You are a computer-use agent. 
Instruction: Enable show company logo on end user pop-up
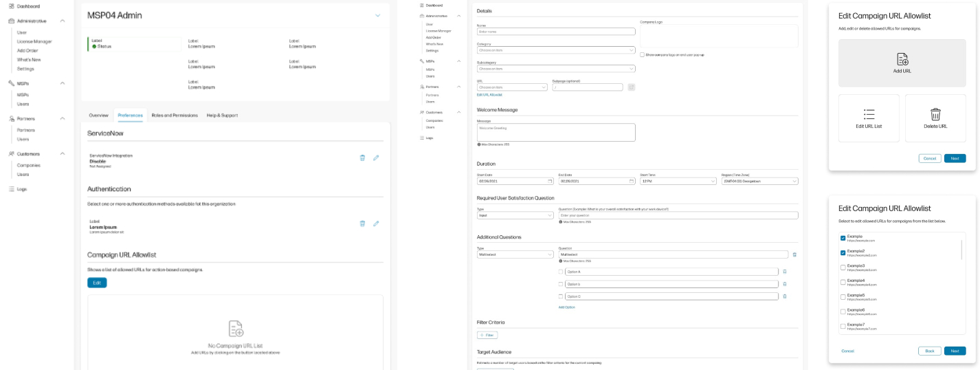pos(642,54)
